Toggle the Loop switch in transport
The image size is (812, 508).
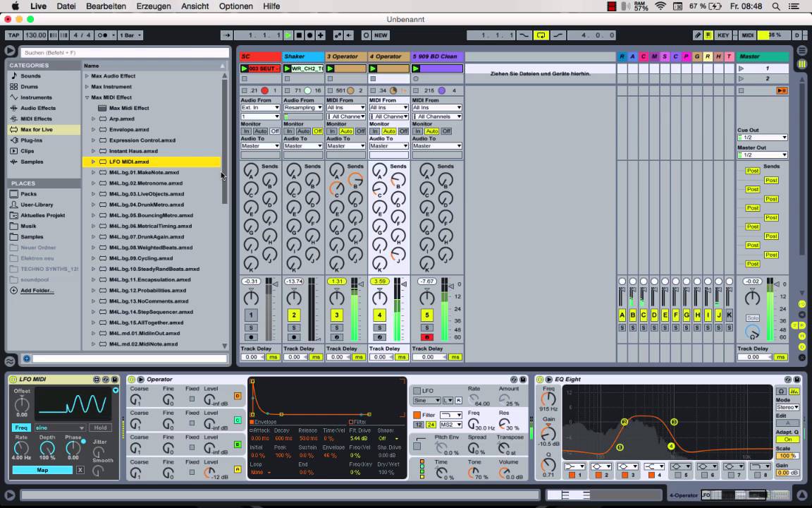pyautogui.click(x=541, y=35)
